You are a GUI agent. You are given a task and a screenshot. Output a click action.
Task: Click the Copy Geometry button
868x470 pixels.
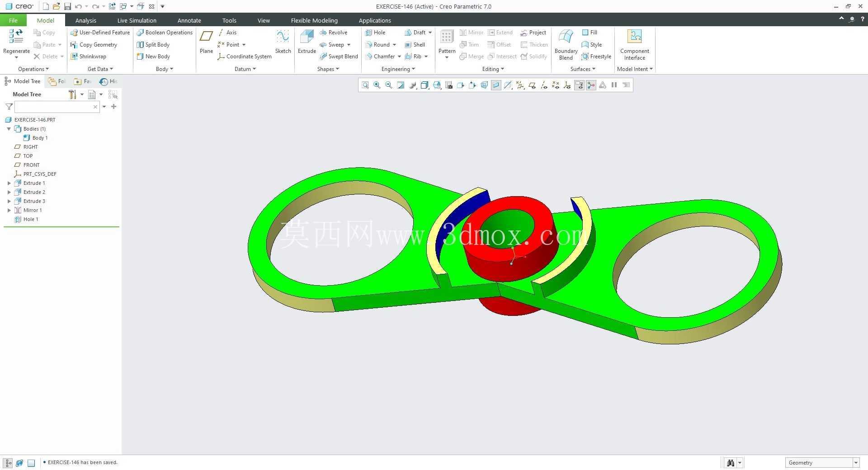[x=94, y=45]
